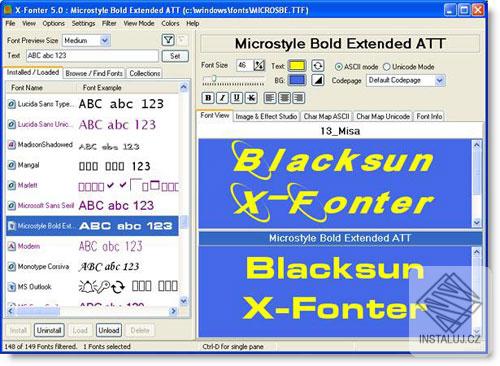Click the Uninstall button

click(x=49, y=330)
